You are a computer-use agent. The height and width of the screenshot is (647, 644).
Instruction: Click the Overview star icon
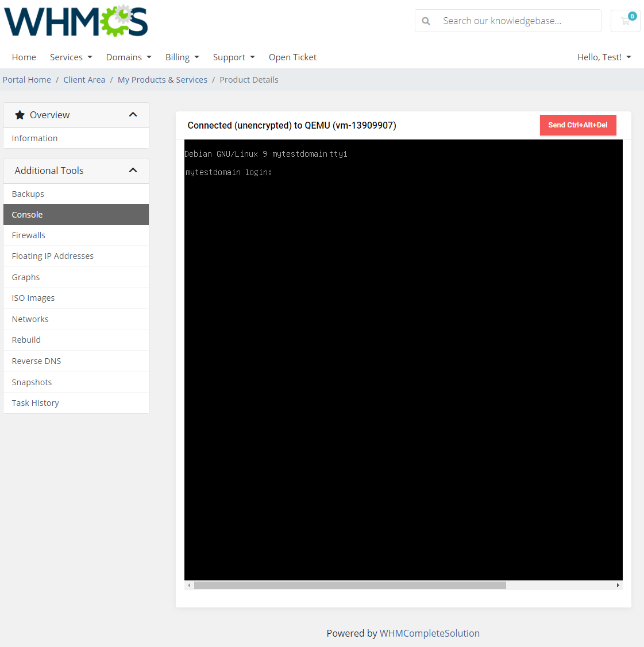(20, 115)
